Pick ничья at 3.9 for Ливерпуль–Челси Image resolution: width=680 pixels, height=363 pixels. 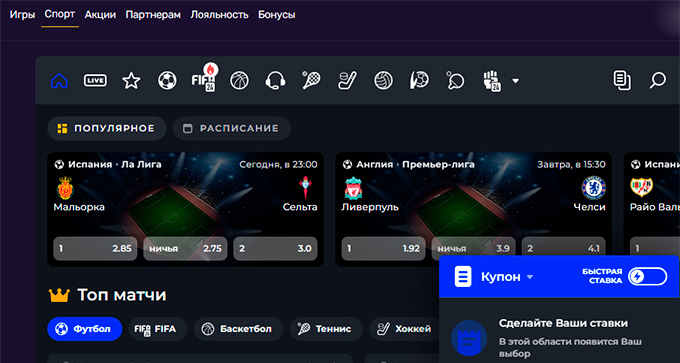click(474, 249)
